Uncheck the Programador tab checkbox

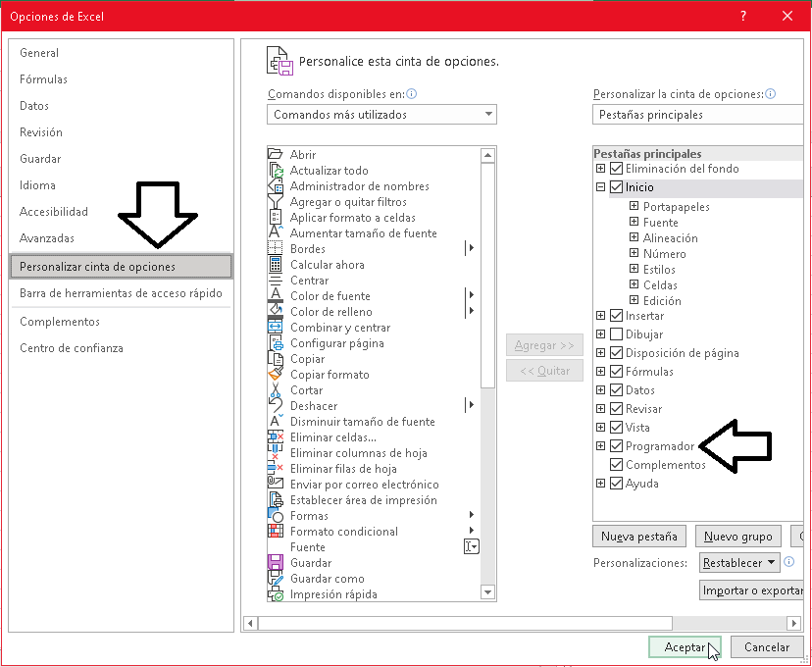coord(616,446)
